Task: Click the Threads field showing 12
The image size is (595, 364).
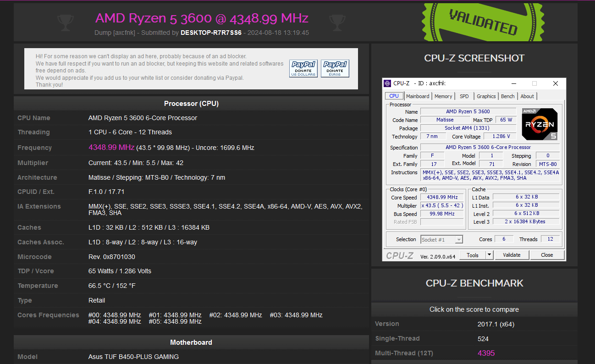Action: (550, 239)
